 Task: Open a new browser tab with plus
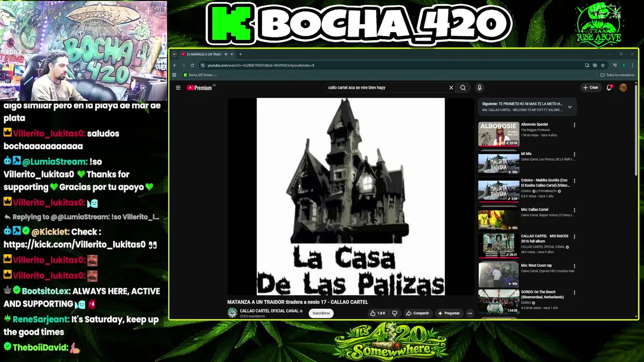point(240,54)
